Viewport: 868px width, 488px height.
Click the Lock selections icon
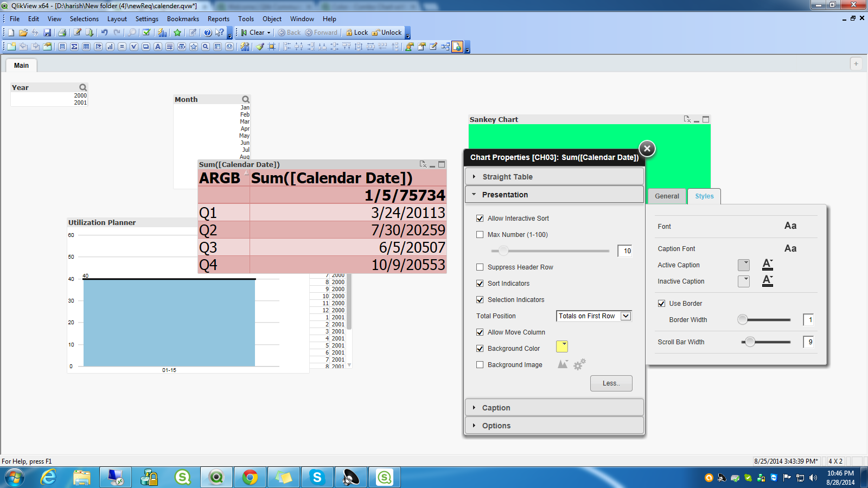tap(357, 33)
